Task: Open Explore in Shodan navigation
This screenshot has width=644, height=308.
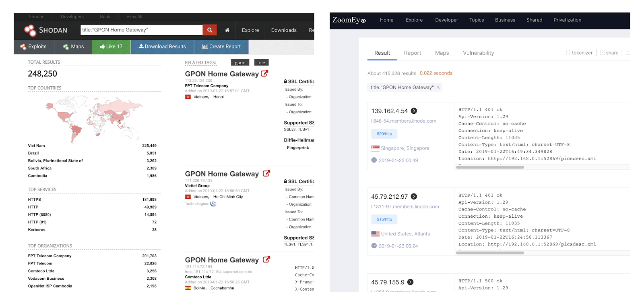Action: click(x=250, y=30)
